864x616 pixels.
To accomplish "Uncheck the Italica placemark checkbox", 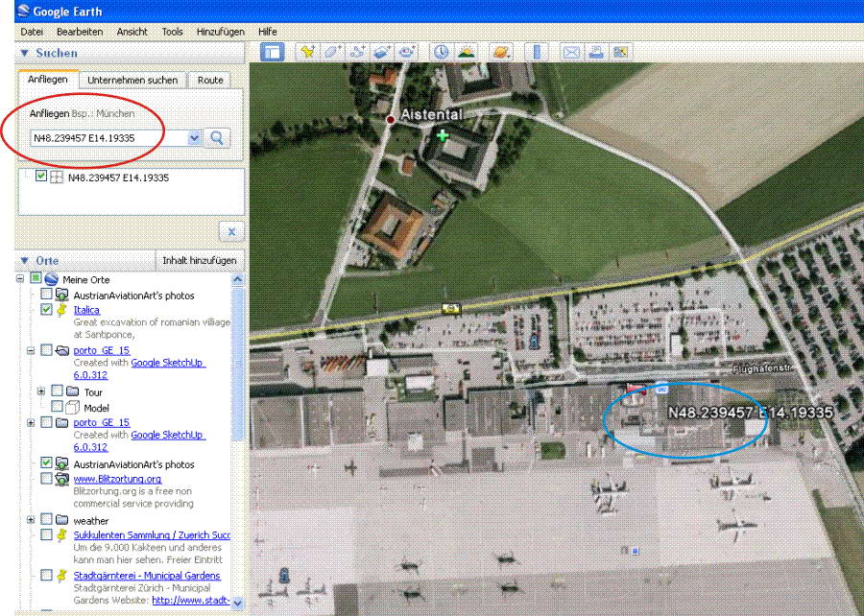I will (x=47, y=311).
